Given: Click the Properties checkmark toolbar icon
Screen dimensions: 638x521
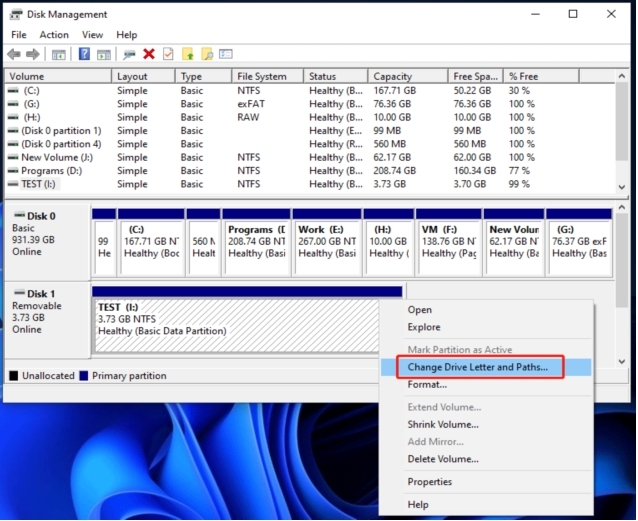Looking at the screenshot, I should click(168, 54).
